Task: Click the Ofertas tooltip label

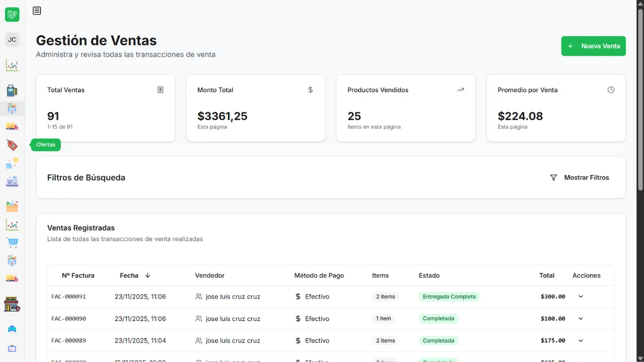Action: click(x=46, y=145)
